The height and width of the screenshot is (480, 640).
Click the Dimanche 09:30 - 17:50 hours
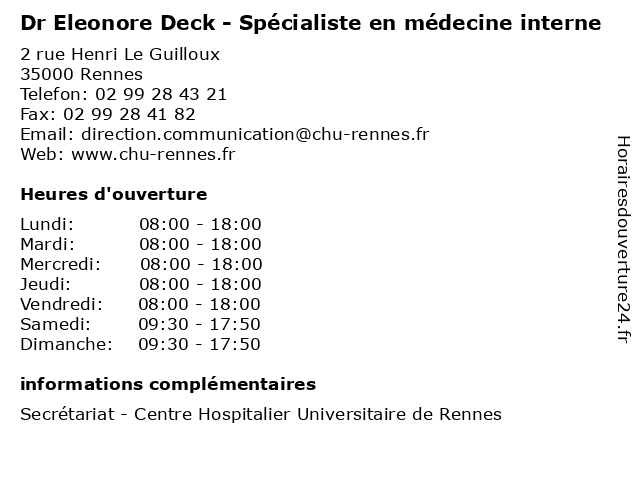(199, 344)
